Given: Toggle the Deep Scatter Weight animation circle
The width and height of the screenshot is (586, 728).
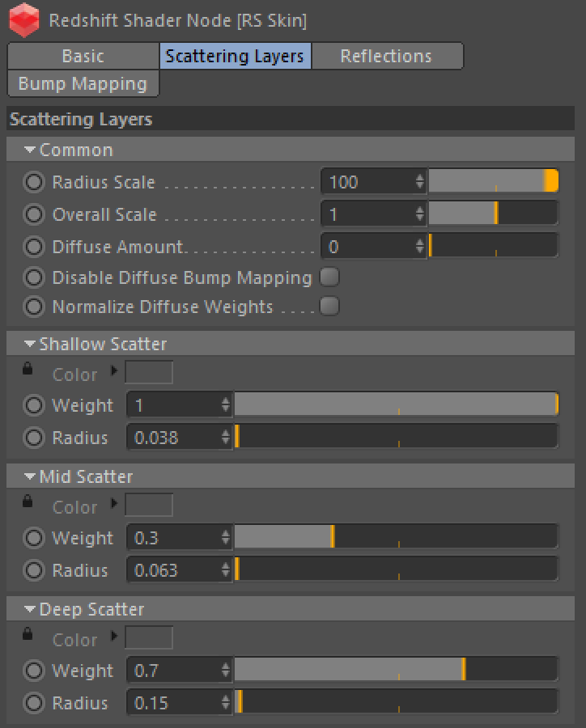Looking at the screenshot, I should point(34,671).
